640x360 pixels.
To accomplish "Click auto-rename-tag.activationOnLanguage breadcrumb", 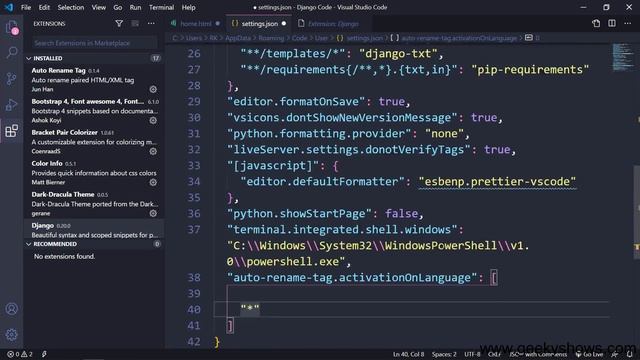I will (459, 38).
